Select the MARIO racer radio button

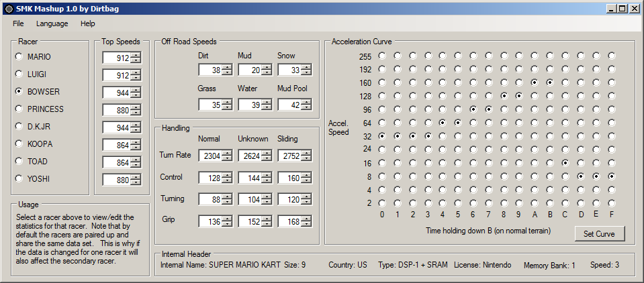click(x=19, y=56)
